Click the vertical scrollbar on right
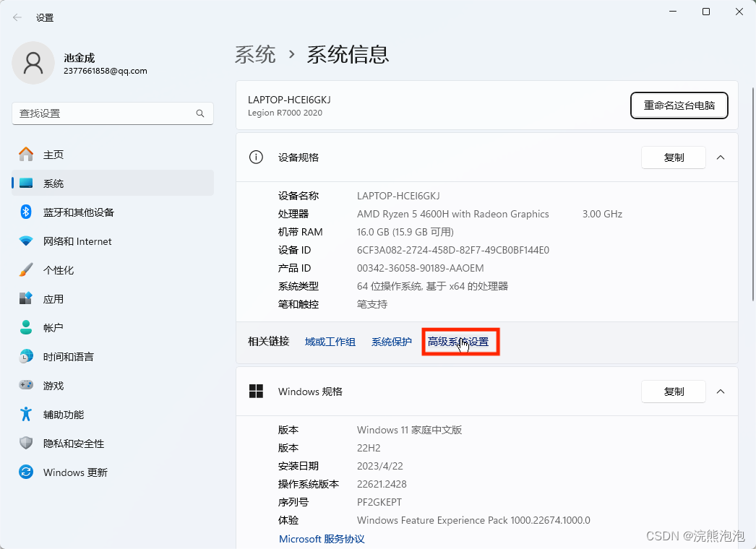Screen dimensions: 756x549 click(x=752, y=194)
